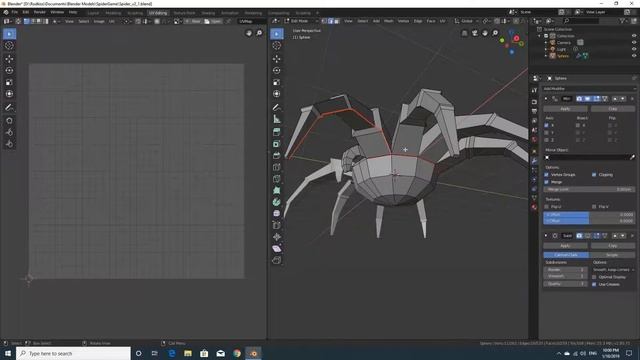
Task: Expand the Camera item in outliner
Action: pyautogui.click(x=546, y=42)
